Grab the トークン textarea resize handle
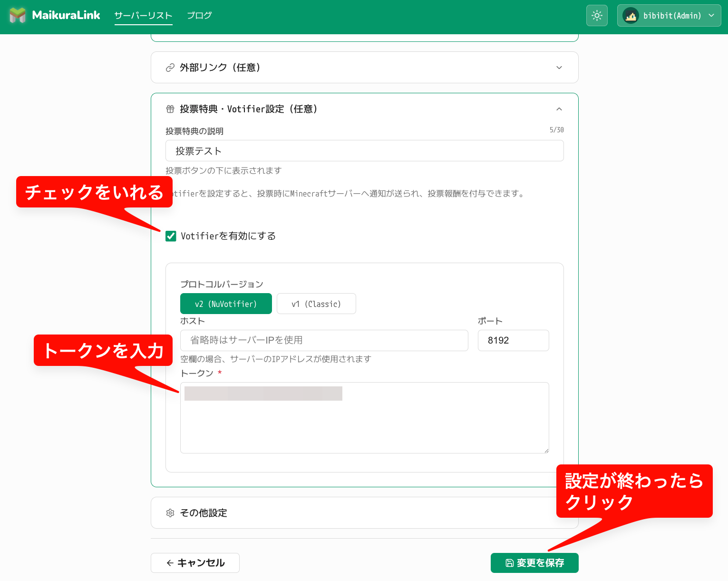 [546, 450]
